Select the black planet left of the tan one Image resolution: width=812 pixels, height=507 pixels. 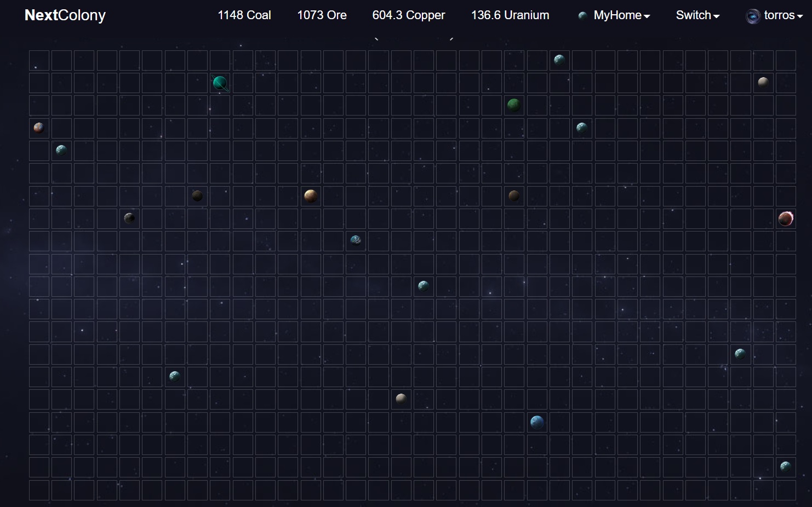(x=197, y=195)
